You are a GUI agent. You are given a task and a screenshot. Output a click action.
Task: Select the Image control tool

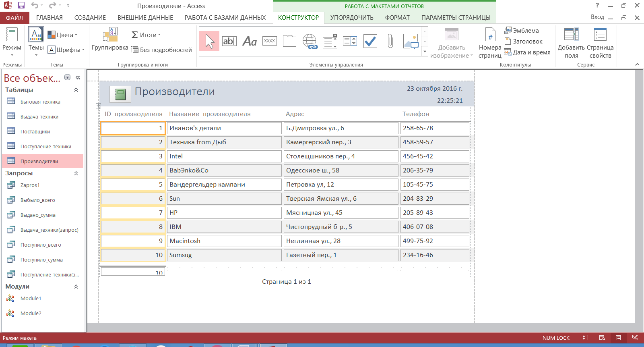coord(411,41)
